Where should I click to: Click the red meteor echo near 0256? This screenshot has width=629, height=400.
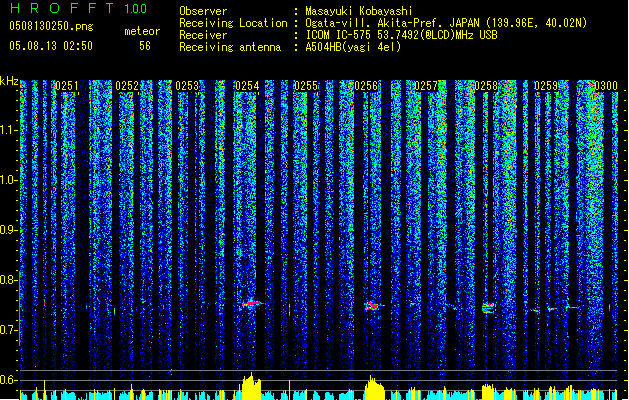tap(374, 306)
